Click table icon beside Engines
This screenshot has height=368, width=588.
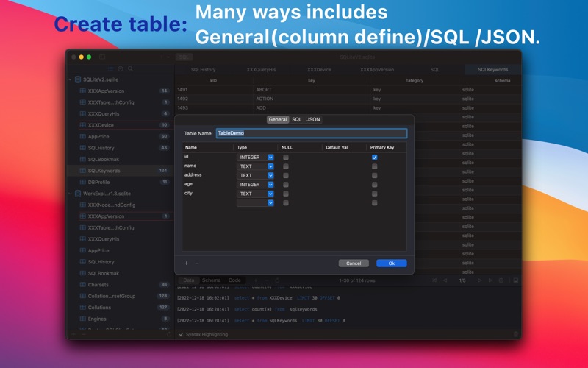click(x=83, y=319)
